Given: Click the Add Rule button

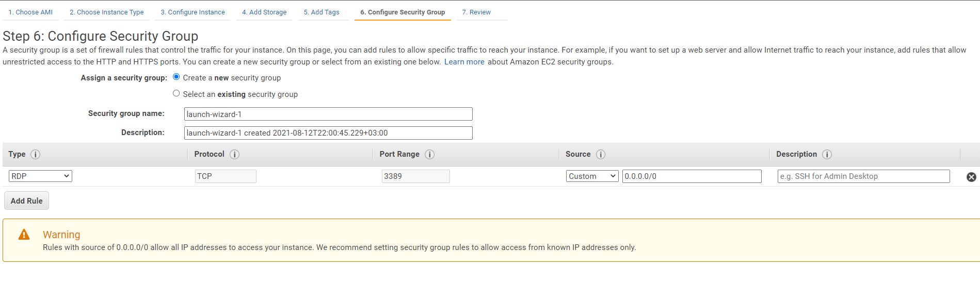Looking at the screenshot, I should point(27,201).
